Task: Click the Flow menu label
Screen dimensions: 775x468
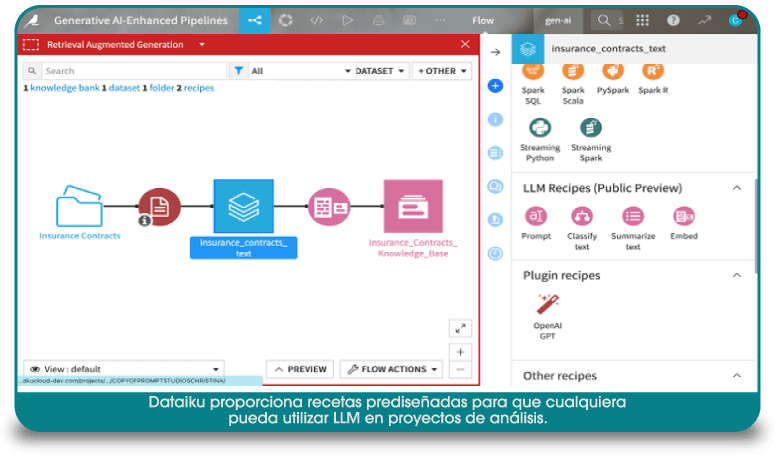Action: point(483,20)
